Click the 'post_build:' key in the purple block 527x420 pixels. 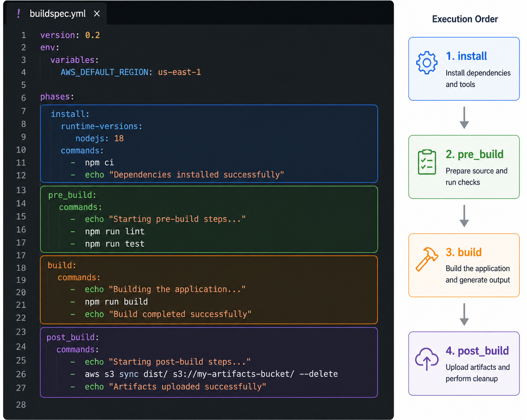point(72,337)
